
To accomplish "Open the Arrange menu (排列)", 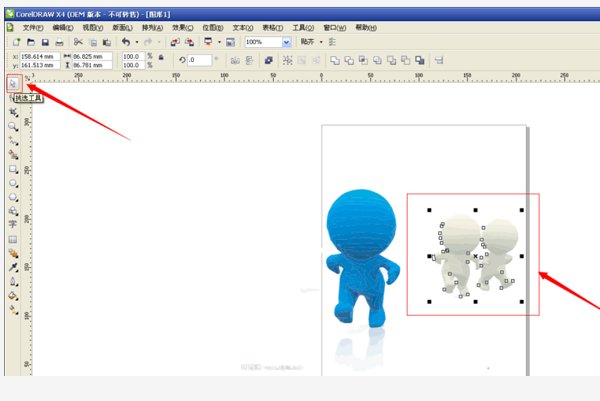I will tap(152, 28).
